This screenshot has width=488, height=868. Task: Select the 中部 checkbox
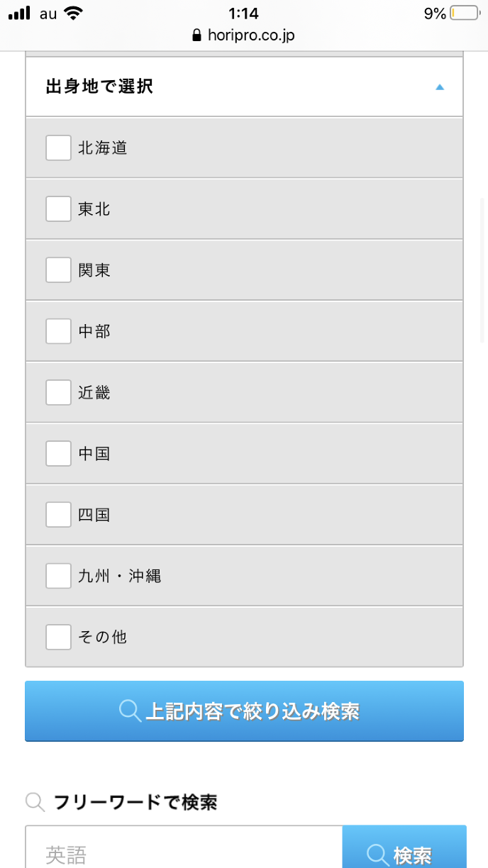pos(58,331)
